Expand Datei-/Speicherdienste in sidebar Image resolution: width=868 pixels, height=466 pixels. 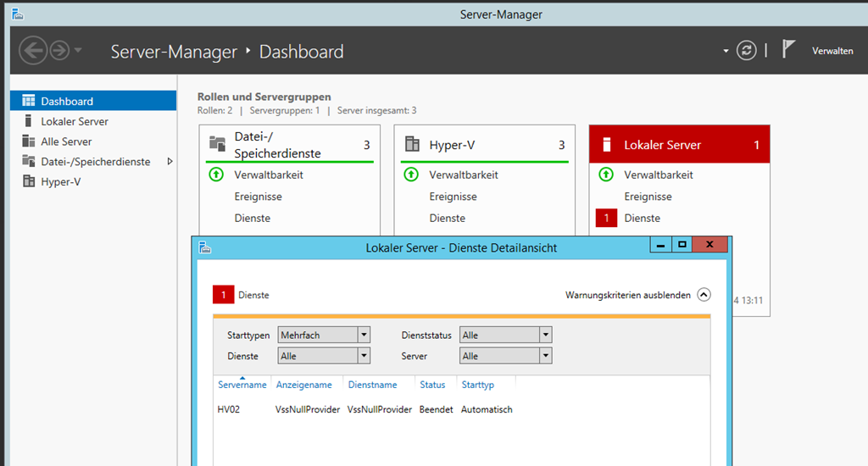click(170, 162)
